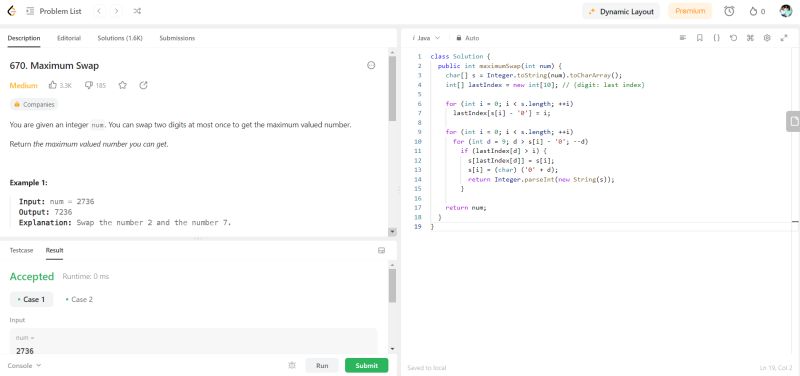The image size is (800, 376).
Task: Show the Companies tag
Action: pos(34,105)
